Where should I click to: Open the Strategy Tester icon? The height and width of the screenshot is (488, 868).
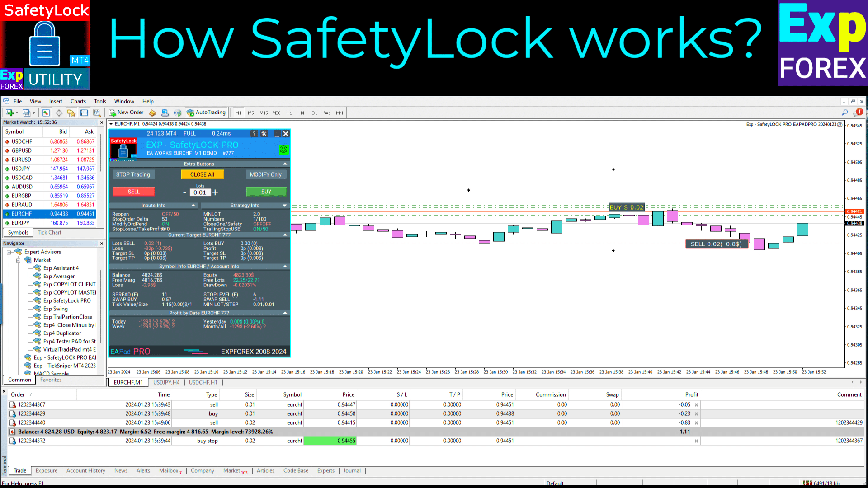tap(97, 113)
